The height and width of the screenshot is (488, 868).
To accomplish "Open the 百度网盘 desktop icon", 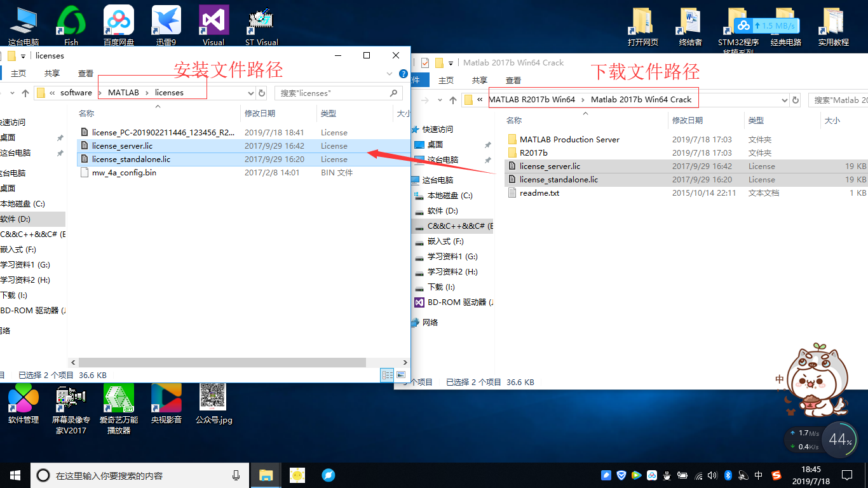I will point(119,25).
